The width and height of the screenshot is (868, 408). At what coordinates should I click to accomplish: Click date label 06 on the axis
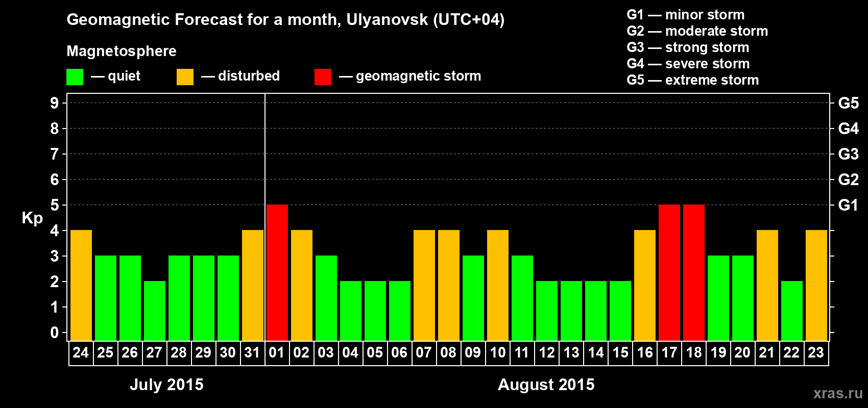point(399,352)
